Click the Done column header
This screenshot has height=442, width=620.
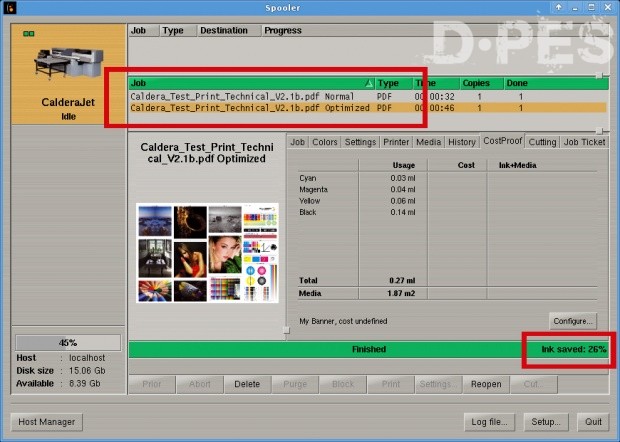556,83
